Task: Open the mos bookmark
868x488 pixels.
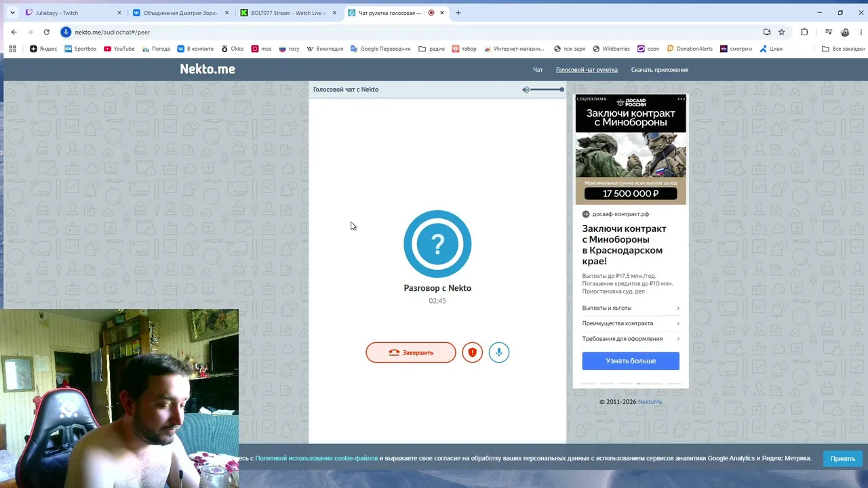Action: 261,49
